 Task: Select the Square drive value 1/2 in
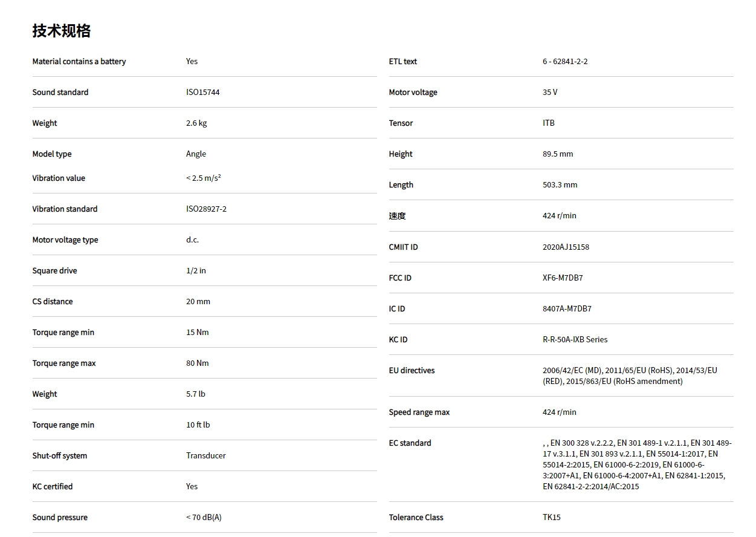[196, 271]
